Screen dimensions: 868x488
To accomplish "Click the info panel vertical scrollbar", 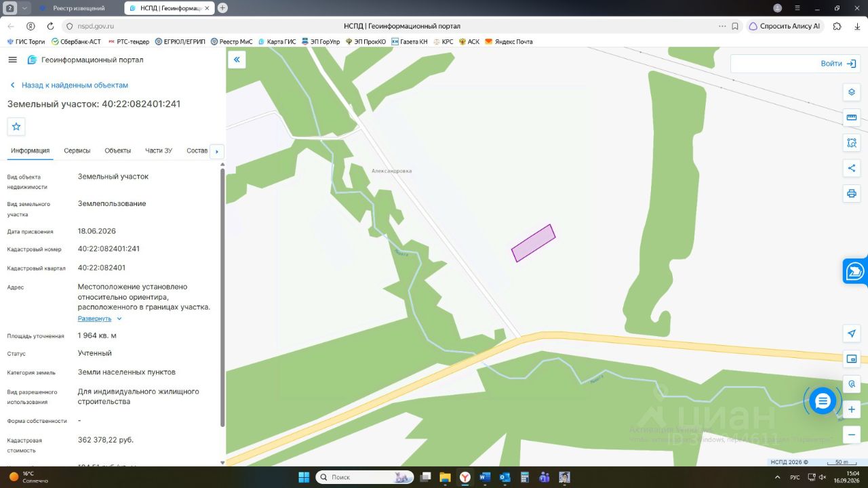I will click(x=222, y=298).
